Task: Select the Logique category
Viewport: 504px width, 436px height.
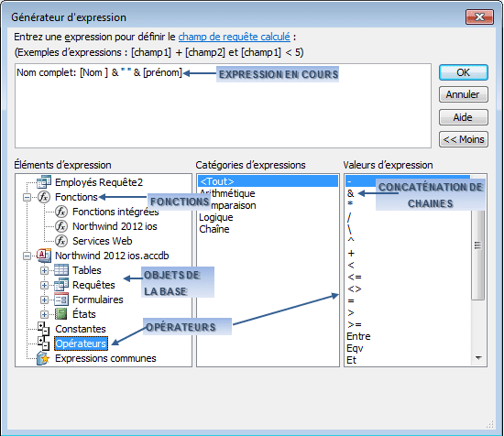Action: (x=216, y=217)
